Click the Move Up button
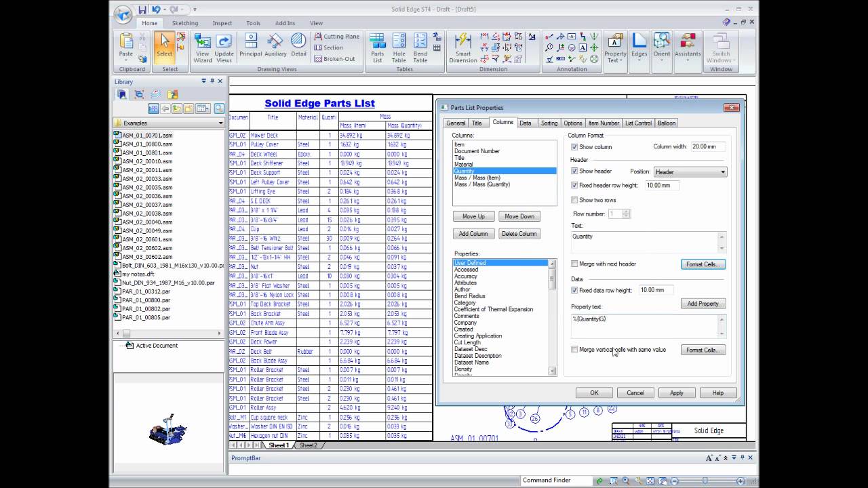This screenshot has height=488, width=868. 473,216
